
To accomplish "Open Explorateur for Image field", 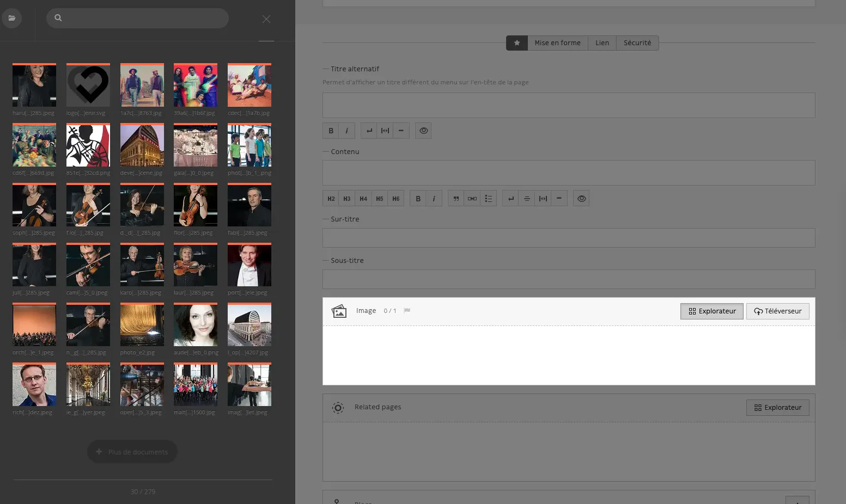I will click(712, 311).
